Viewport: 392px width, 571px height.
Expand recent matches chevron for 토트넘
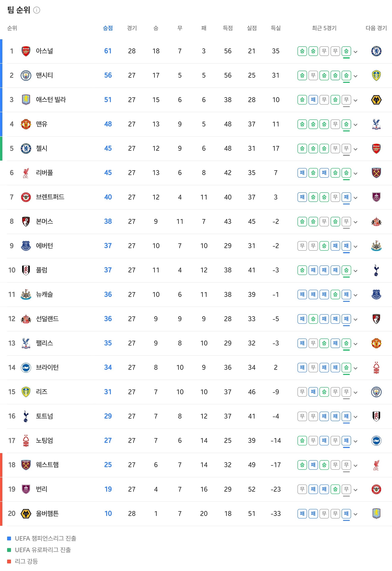355,417
